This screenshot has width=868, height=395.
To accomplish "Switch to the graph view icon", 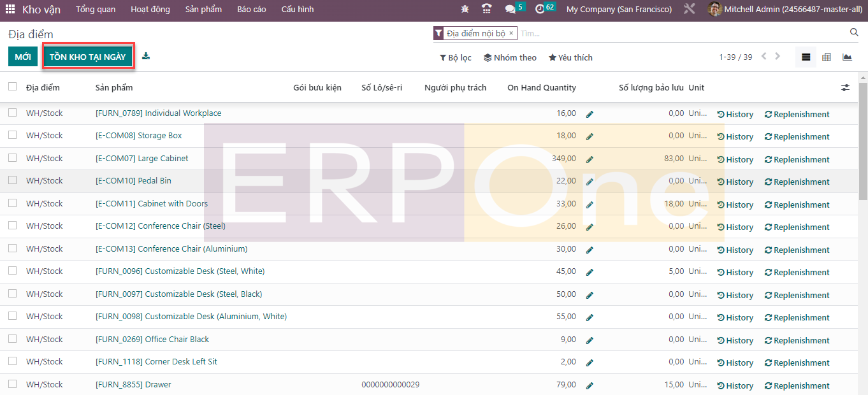I will coord(847,57).
